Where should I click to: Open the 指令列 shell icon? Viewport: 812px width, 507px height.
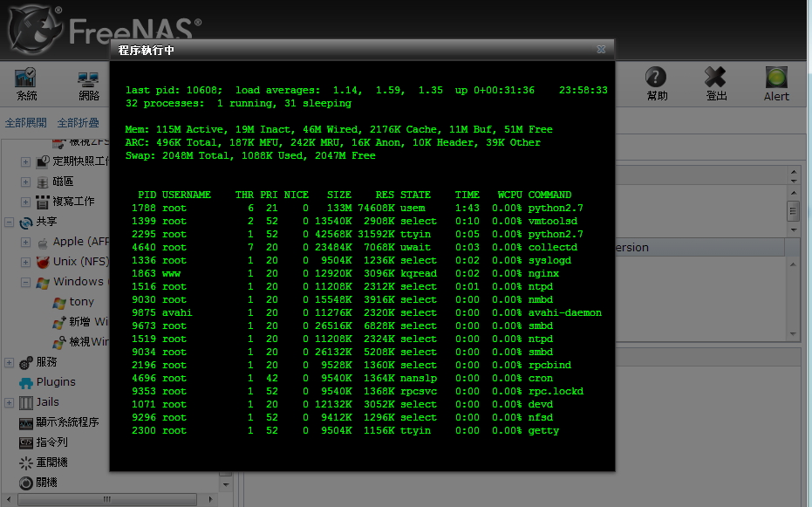click(x=26, y=442)
